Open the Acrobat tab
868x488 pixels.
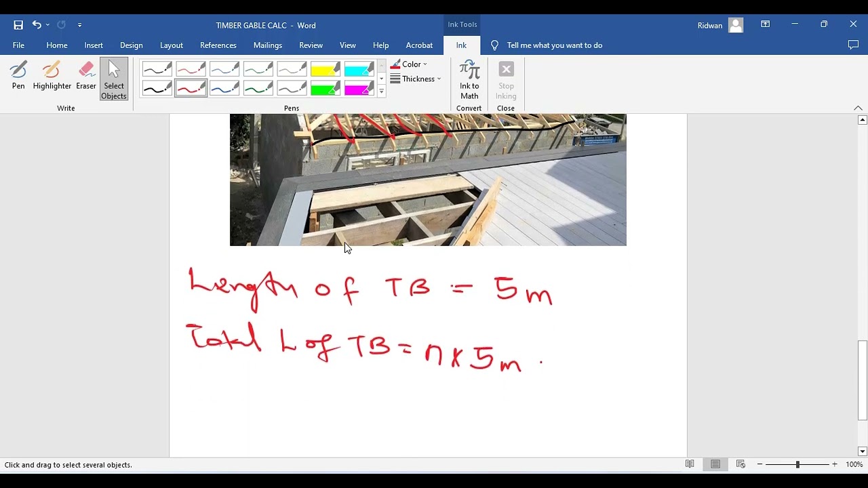(419, 45)
